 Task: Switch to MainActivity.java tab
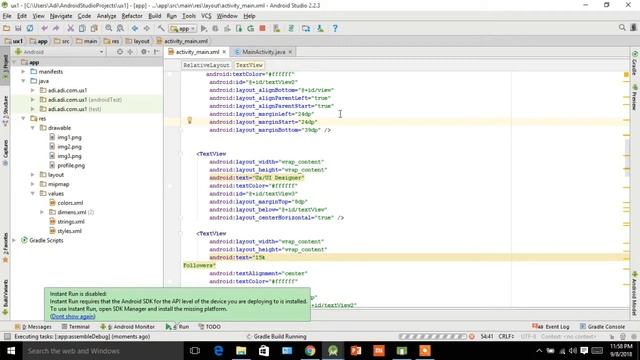click(263, 52)
